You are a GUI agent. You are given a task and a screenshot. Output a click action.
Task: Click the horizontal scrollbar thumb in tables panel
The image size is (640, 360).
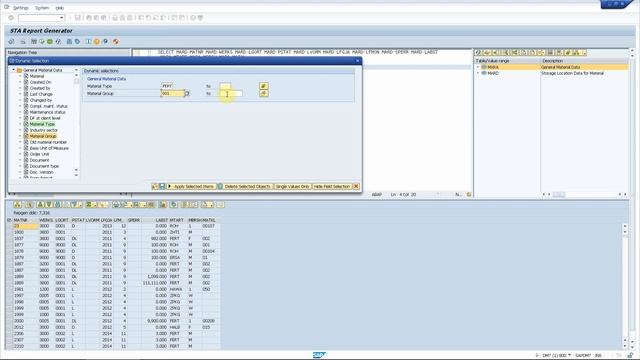click(559, 195)
